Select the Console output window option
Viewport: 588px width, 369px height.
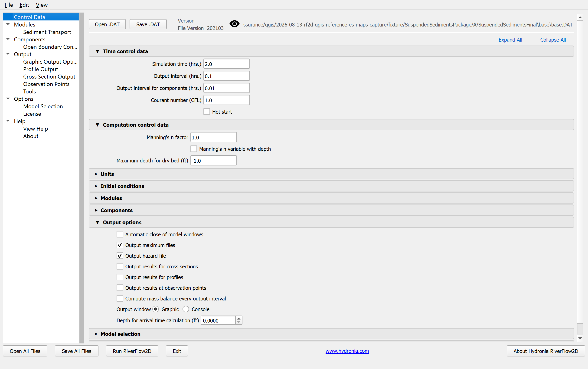186,309
